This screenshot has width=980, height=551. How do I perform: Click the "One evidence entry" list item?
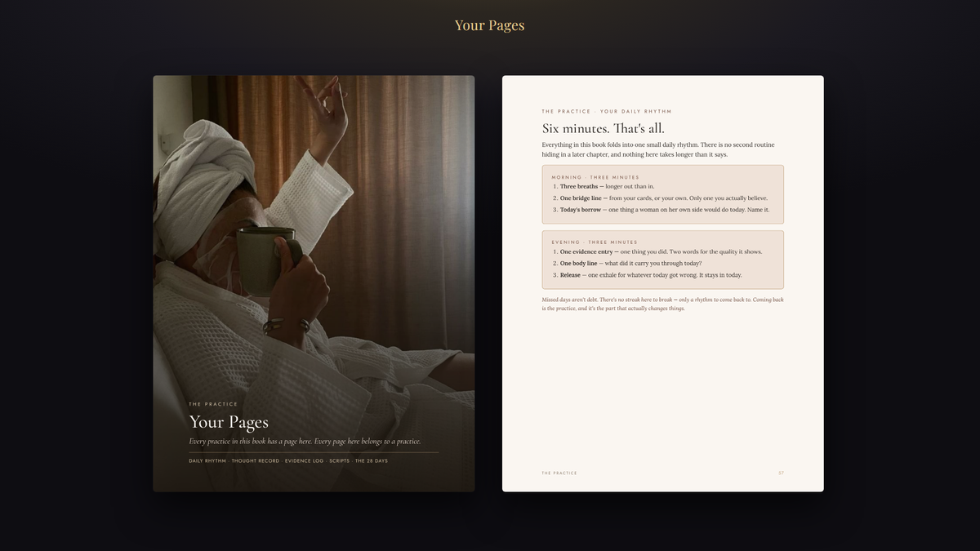point(657,251)
